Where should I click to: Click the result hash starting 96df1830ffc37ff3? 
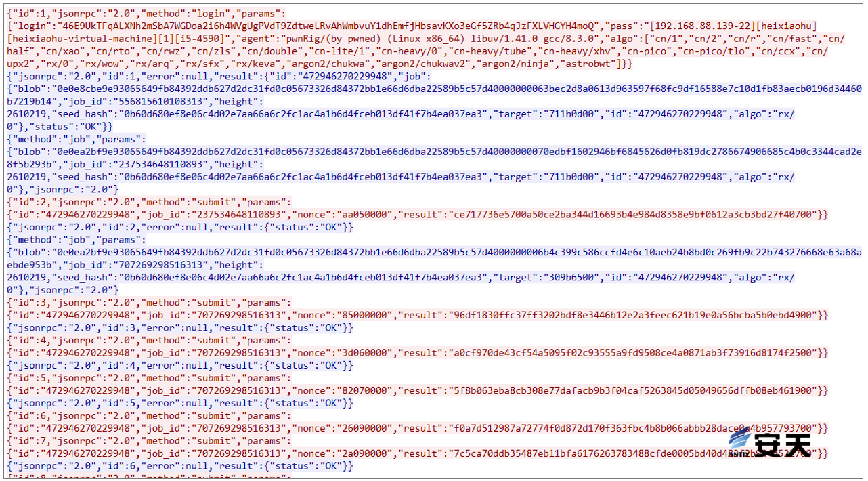point(632,316)
